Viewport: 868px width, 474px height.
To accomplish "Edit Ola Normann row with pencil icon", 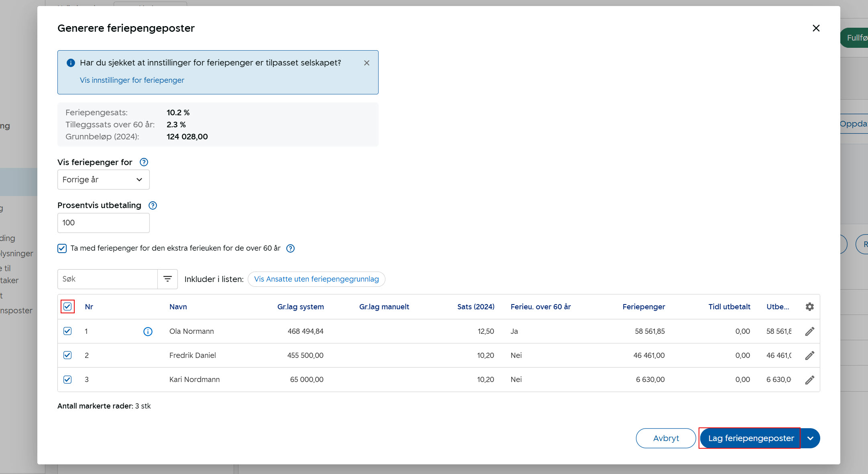I will 809,331.
